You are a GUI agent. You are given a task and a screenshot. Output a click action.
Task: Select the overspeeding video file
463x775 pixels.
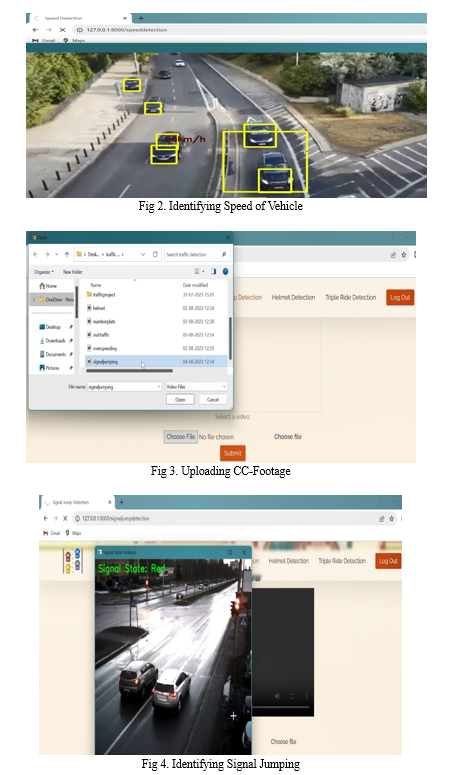pyautogui.click(x=105, y=348)
